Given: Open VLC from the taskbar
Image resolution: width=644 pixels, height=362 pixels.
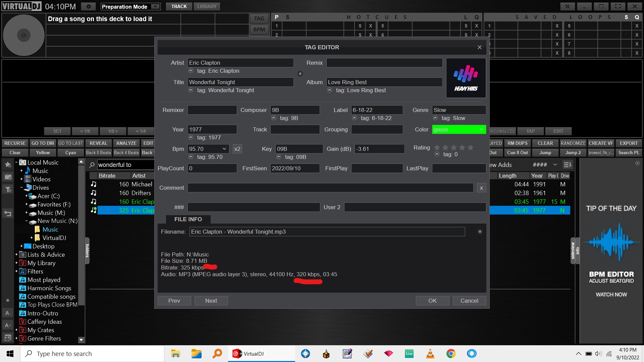Looking at the screenshot, I should click(430, 354).
